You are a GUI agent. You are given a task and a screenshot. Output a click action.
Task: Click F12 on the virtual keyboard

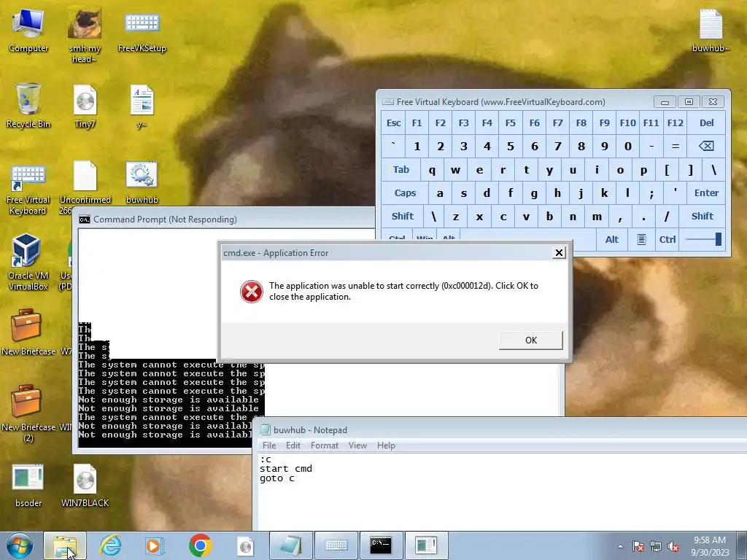coord(675,122)
